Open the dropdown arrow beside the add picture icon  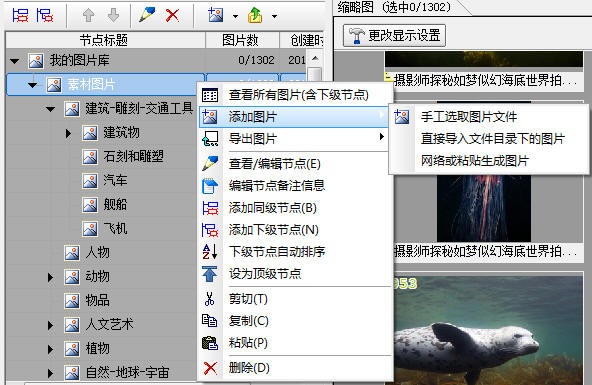[235, 16]
